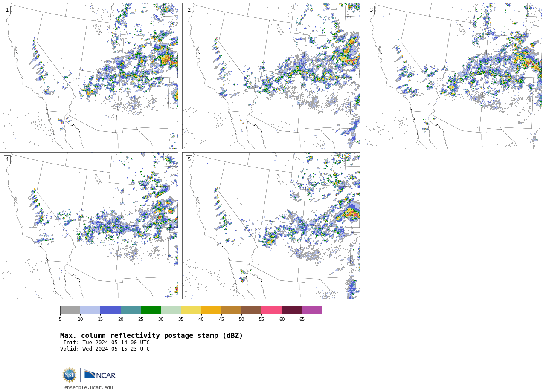Click the panel number label '2'
Image resolution: width=546 pixels, height=392 pixels.
[x=189, y=10]
